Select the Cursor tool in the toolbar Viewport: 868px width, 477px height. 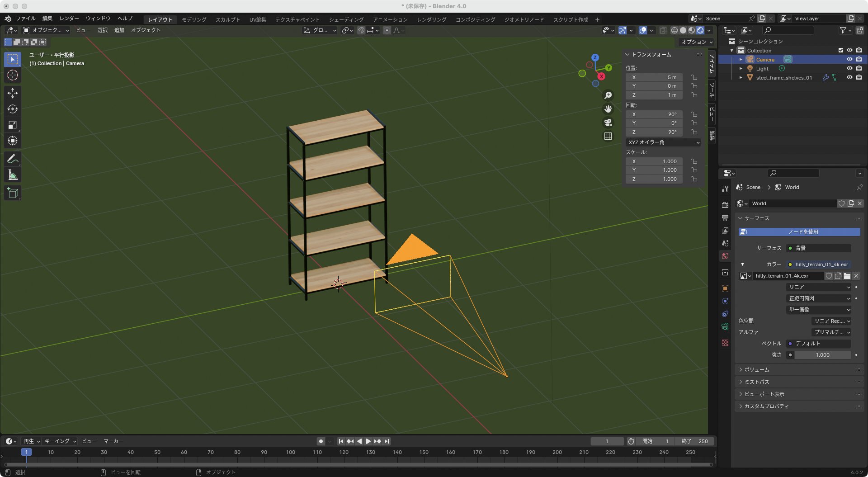point(13,75)
